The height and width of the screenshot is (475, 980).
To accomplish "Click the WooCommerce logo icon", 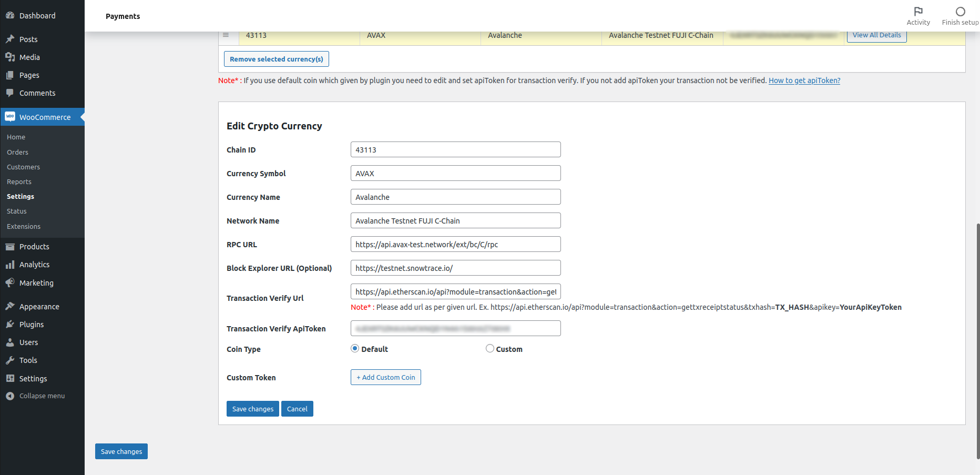I will [10, 117].
